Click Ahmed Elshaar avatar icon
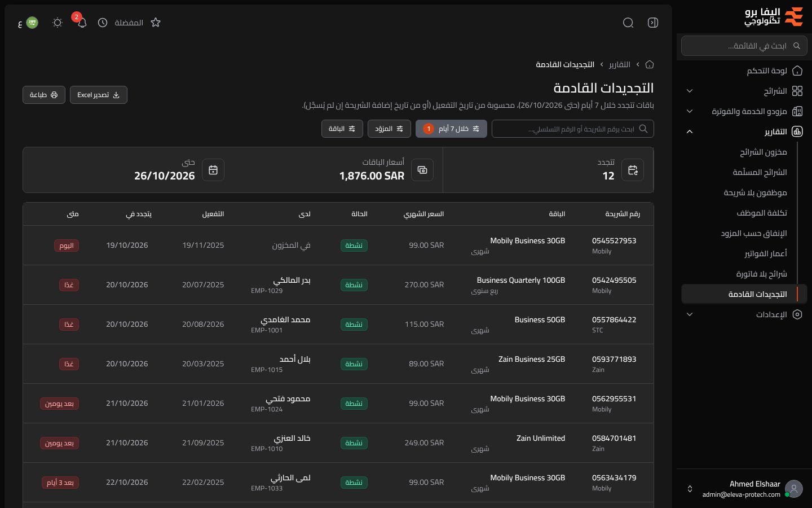The width and height of the screenshot is (812, 508). (x=794, y=489)
